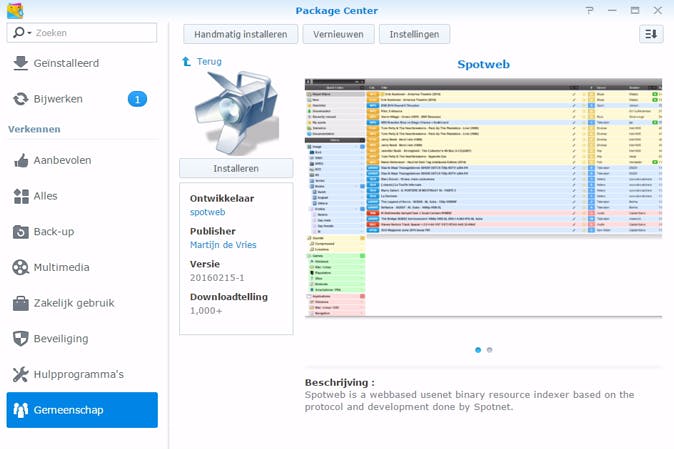Show the Alles packages category

[82, 196]
